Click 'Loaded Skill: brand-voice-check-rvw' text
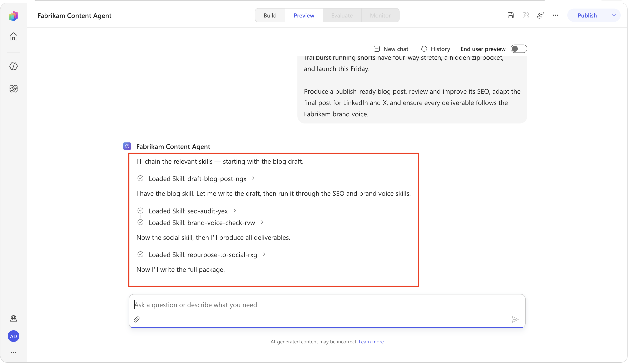The image size is (629, 364). (202, 223)
